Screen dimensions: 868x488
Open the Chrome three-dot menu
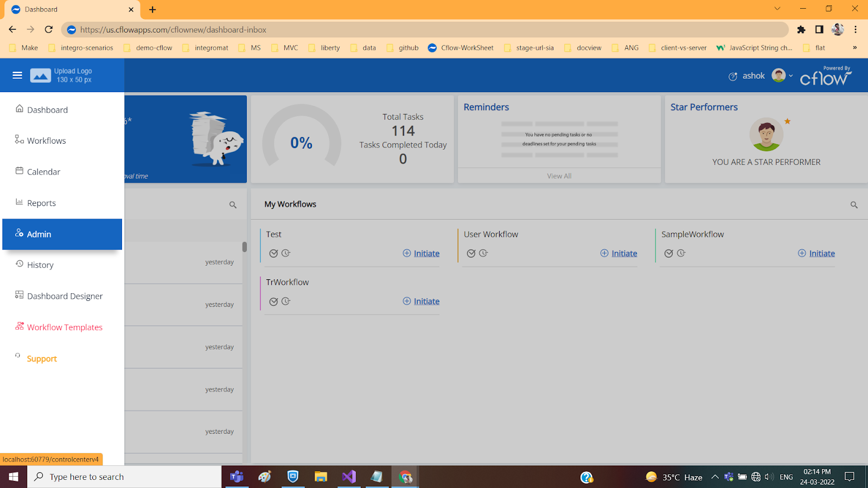click(856, 30)
